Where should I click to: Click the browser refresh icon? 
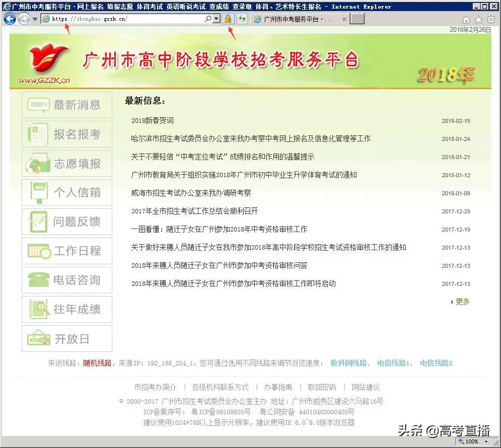[x=241, y=20]
